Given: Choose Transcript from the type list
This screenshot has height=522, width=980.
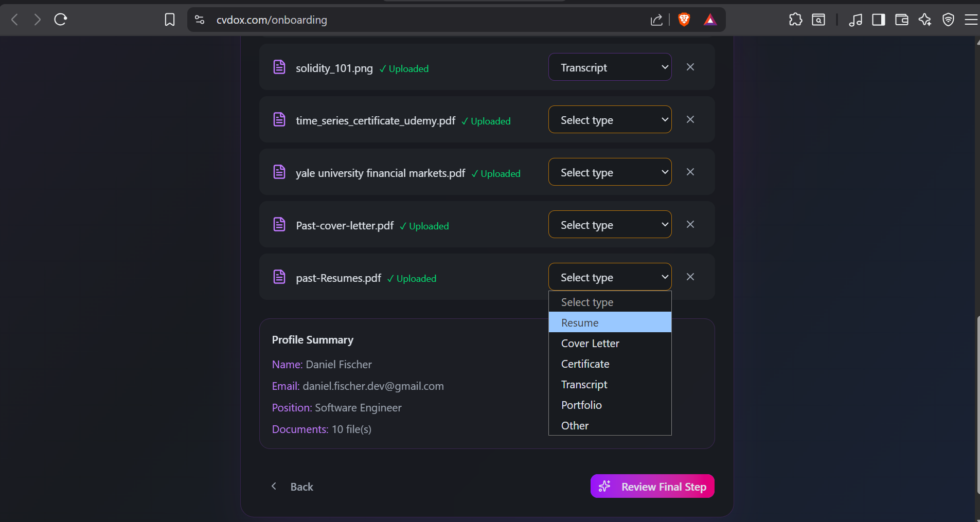Looking at the screenshot, I should [x=610, y=384].
